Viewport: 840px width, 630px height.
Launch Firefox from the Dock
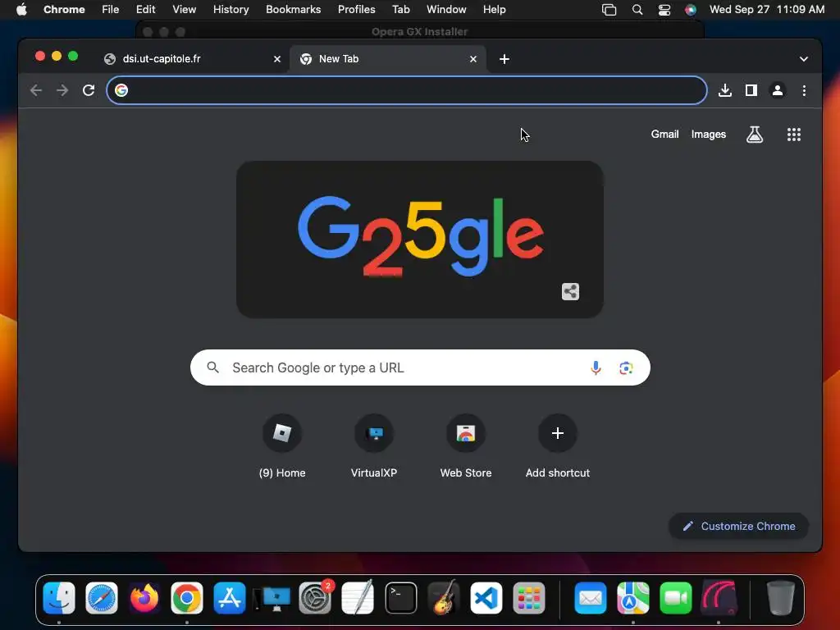tap(144, 598)
